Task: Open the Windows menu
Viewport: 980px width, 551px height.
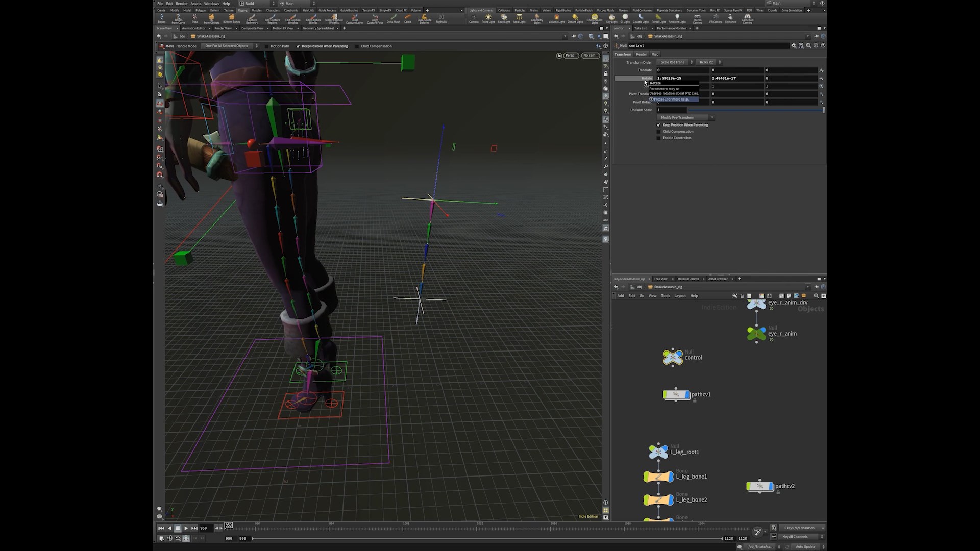Action: click(x=211, y=4)
